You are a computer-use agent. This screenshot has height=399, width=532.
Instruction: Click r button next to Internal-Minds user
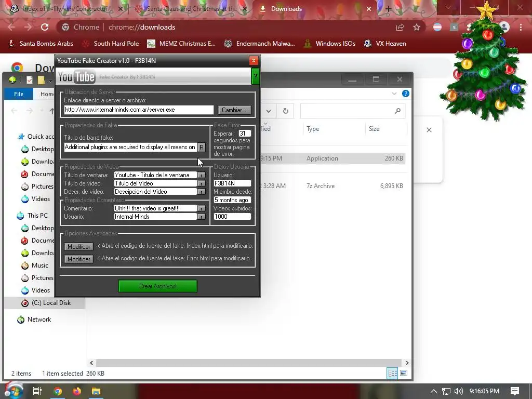(202, 217)
